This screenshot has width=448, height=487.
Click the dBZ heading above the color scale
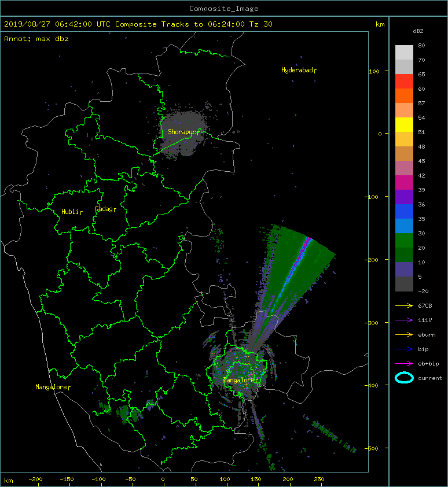pos(418,31)
